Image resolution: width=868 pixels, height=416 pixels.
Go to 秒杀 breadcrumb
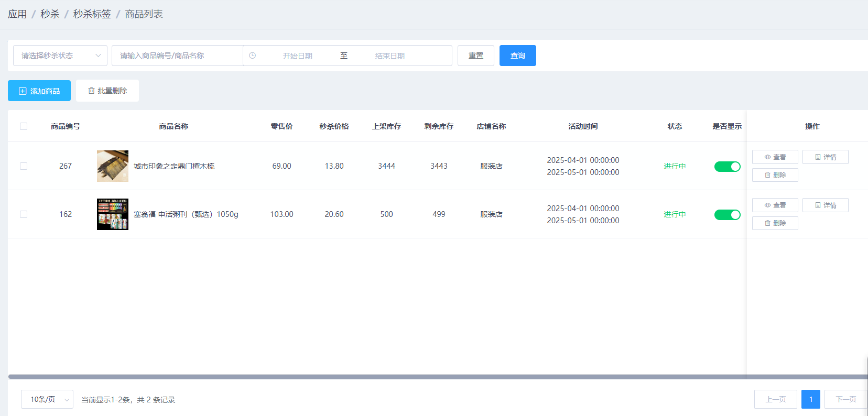click(50, 14)
